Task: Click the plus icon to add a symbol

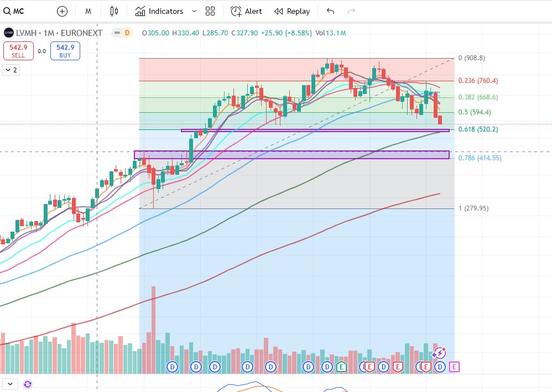Action: (62, 11)
